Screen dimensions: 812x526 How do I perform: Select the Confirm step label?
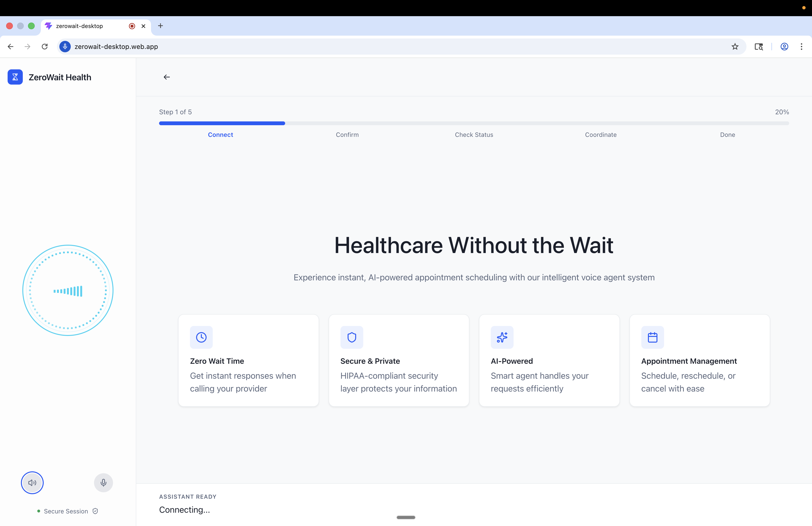[347, 135]
